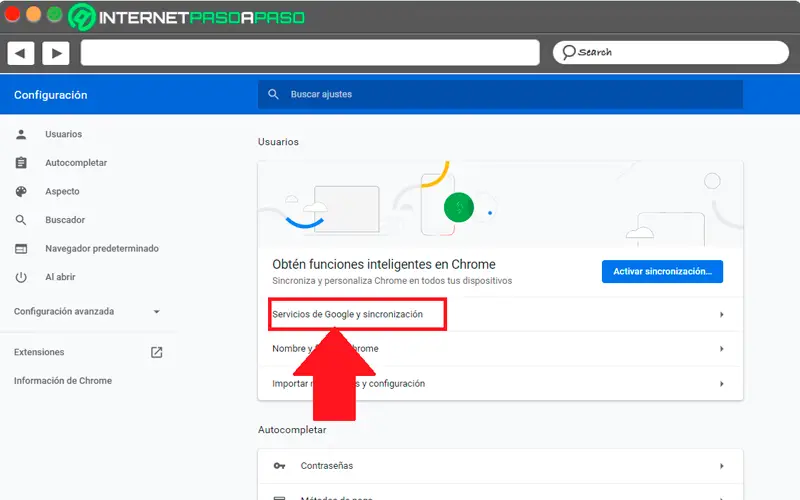Open the Contraseñas row chevron
Viewport: 800px width, 500px height.
coord(721,466)
